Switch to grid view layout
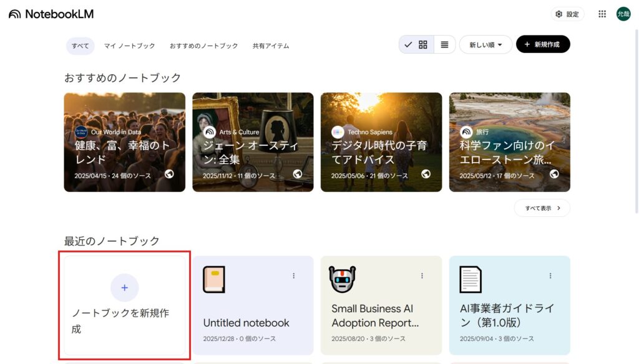The width and height of the screenshot is (639, 364). click(422, 45)
